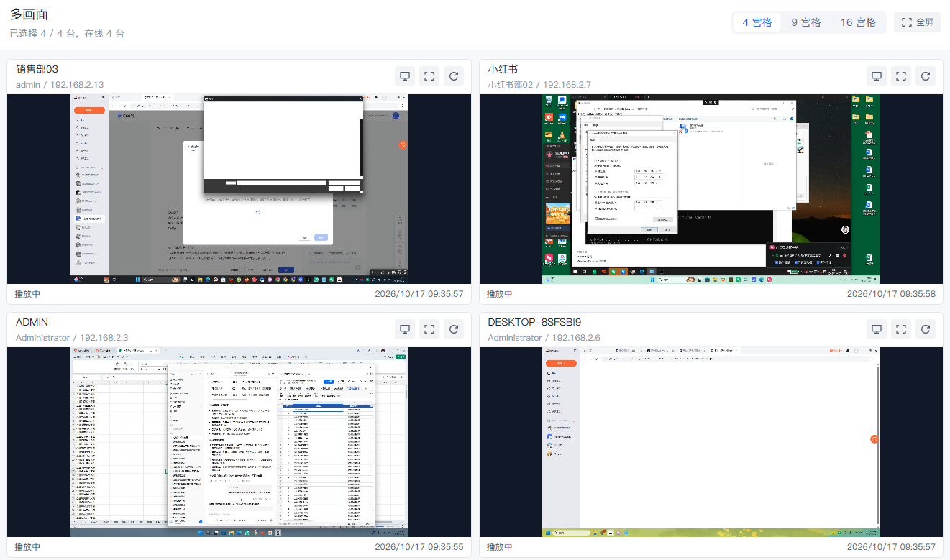
Task: Open remote monitor icon for 销售部03
Action: tap(405, 76)
